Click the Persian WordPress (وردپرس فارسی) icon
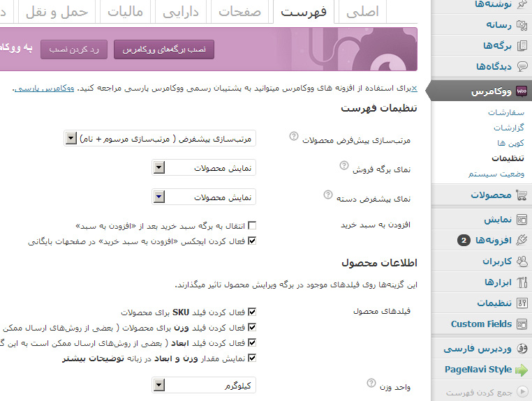The image size is (532, 401). coord(522,349)
